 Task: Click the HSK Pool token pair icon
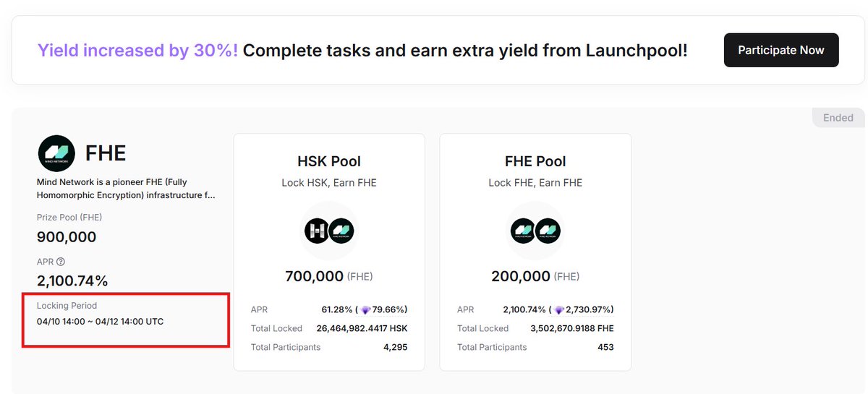329,231
